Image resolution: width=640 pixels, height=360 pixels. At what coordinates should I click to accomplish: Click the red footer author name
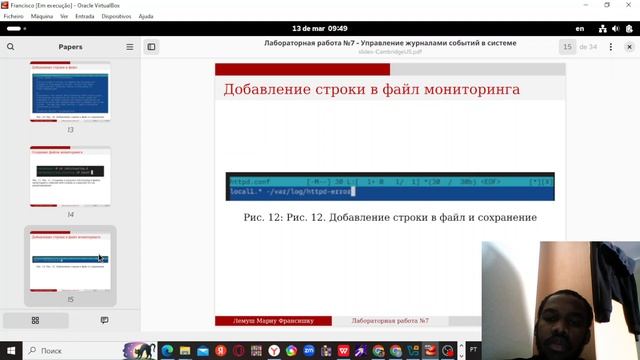[x=273, y=321]
